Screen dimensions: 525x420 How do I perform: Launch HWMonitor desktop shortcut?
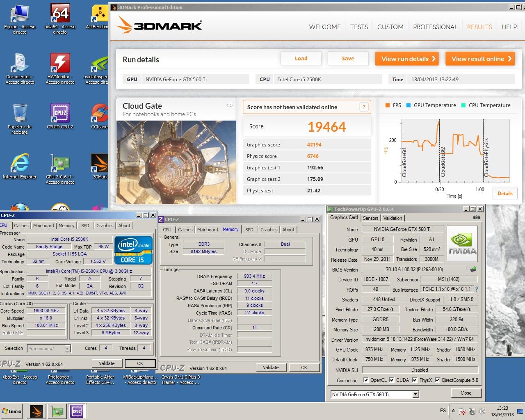click(x=60, y=69)
